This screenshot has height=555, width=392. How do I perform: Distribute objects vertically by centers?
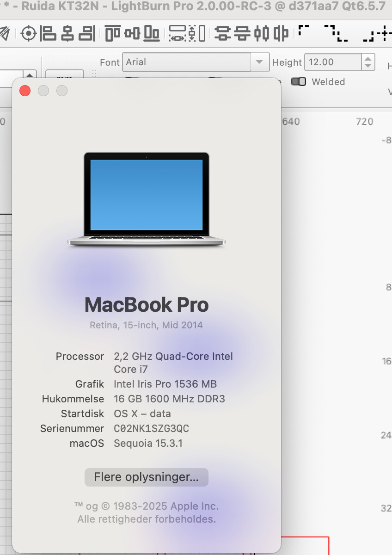click(x=223, y=33)
